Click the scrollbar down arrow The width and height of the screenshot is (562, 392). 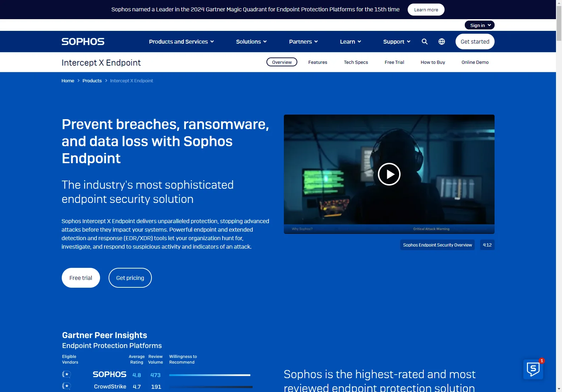[559, 389]
